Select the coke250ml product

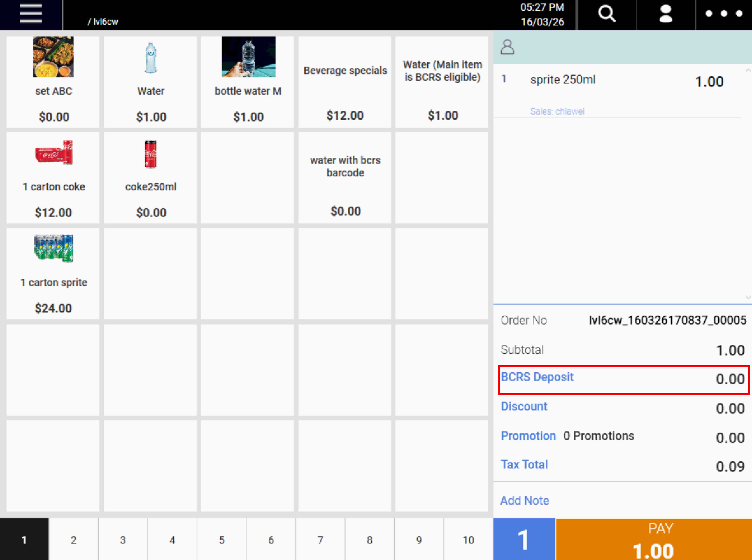pyautogui.click(x=150, y=178)
